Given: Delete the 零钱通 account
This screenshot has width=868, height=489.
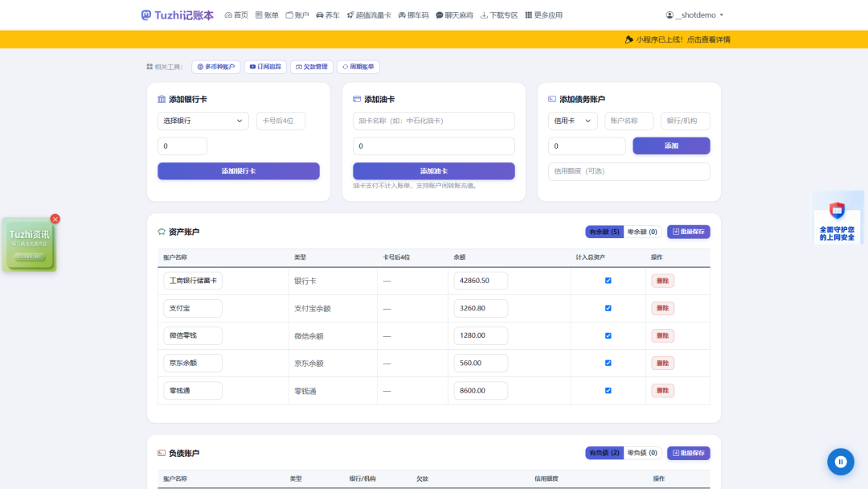Looking at the screenshot, I should click(x=662, y=390).
